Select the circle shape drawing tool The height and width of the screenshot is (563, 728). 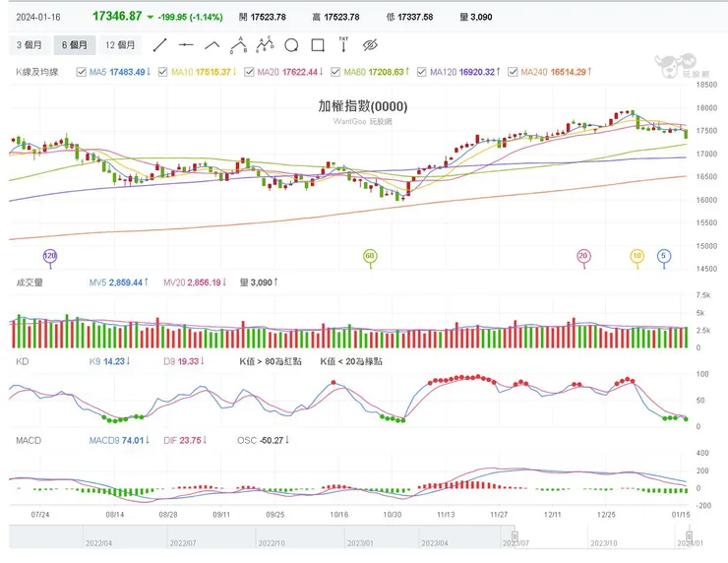(291, 44)
